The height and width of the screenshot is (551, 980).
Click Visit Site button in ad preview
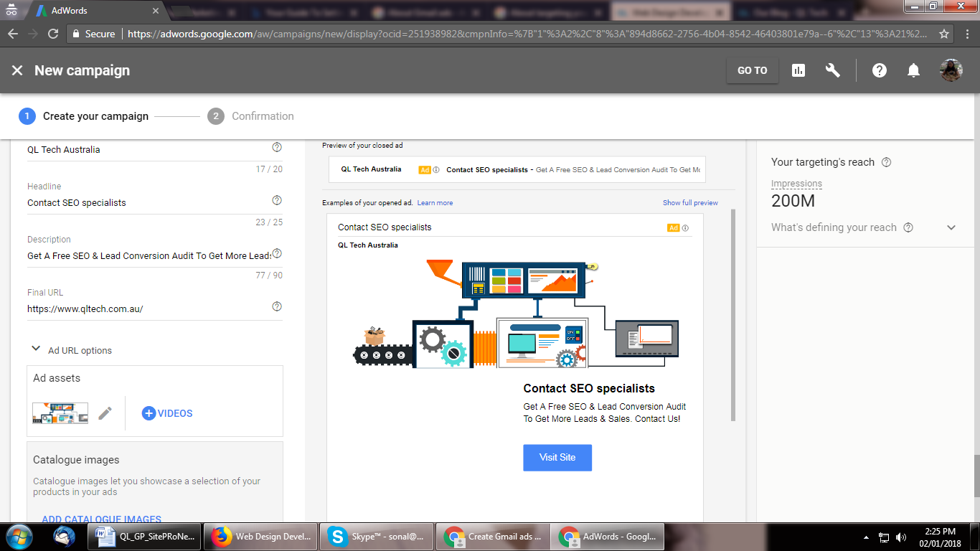pyautogui.click(x=557, y=458)
